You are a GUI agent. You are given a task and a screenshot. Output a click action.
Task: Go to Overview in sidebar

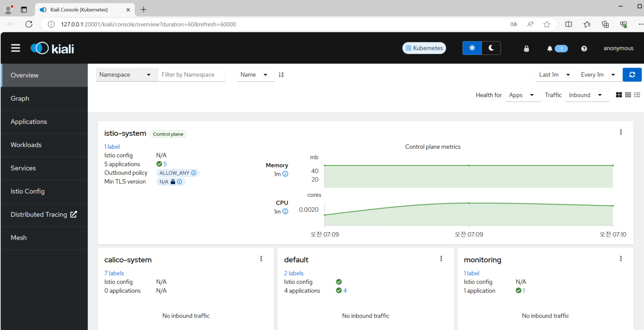coord(44,75)
